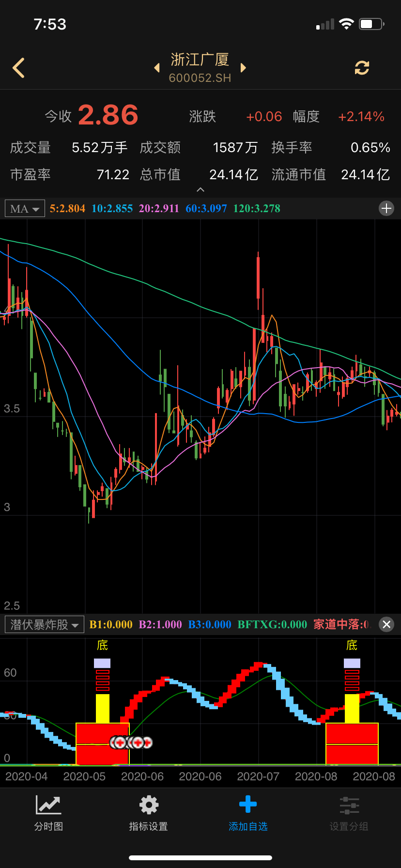Open the MA indicator dropdown
401x868 pixels.
point(25,209)
